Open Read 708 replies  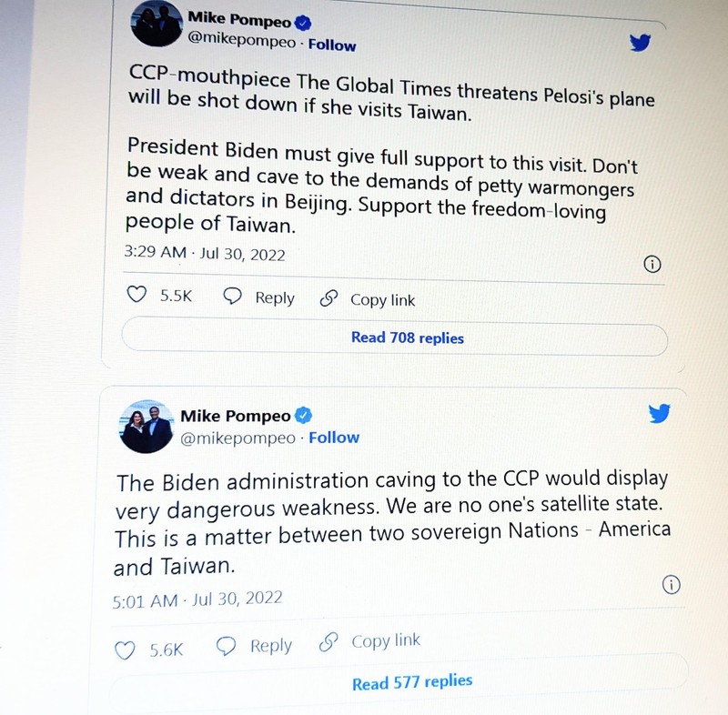(407, 337)
